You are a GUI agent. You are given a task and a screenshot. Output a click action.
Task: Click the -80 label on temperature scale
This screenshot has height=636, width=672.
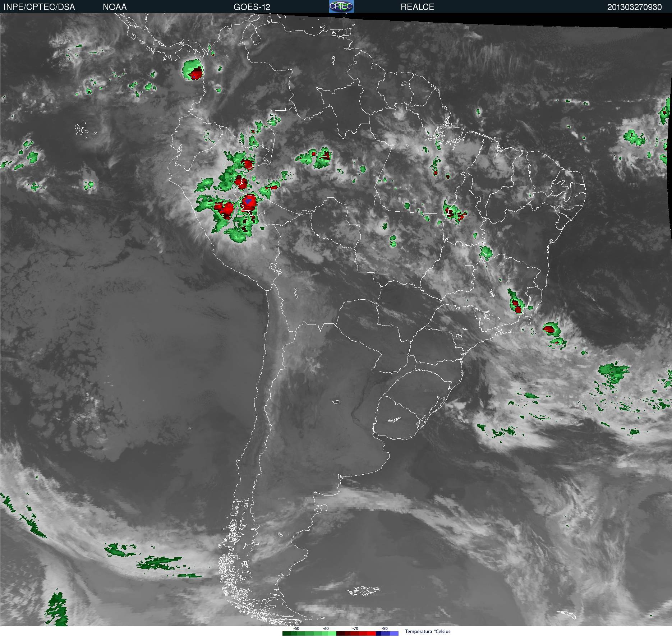click(385, 628)
